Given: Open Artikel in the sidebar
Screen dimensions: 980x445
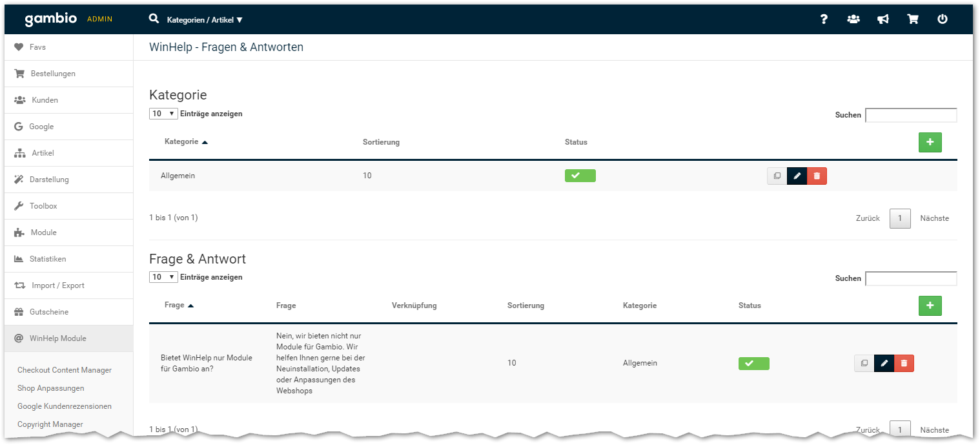Looking at the screenshot, I should 69,153.
